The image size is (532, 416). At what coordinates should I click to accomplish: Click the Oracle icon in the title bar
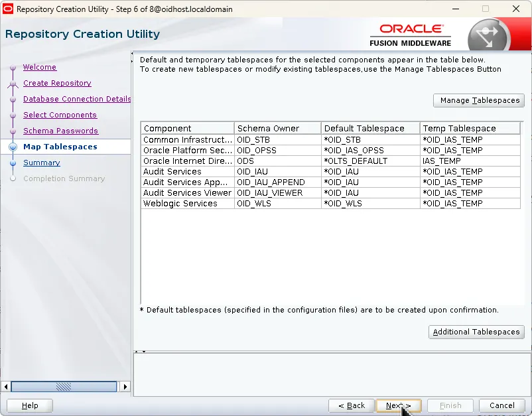(8, 9)
